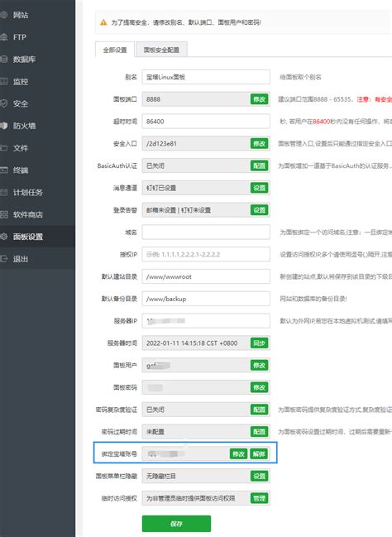Go to 文件 in the sidebar
The image size is (392, 537).
pyautogui.click(x=21, y=148)
